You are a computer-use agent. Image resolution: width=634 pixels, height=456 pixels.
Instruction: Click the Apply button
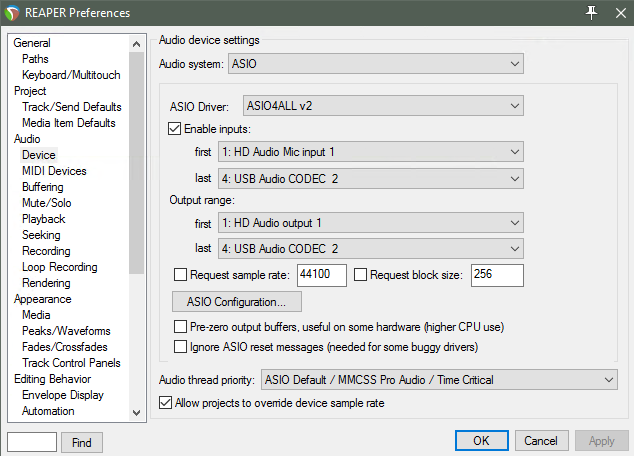coord(602,440)
